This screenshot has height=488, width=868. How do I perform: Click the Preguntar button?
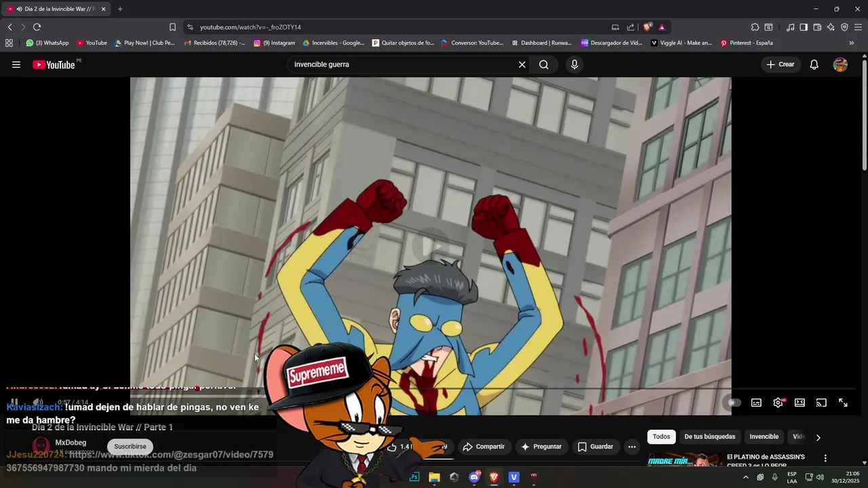540,447
